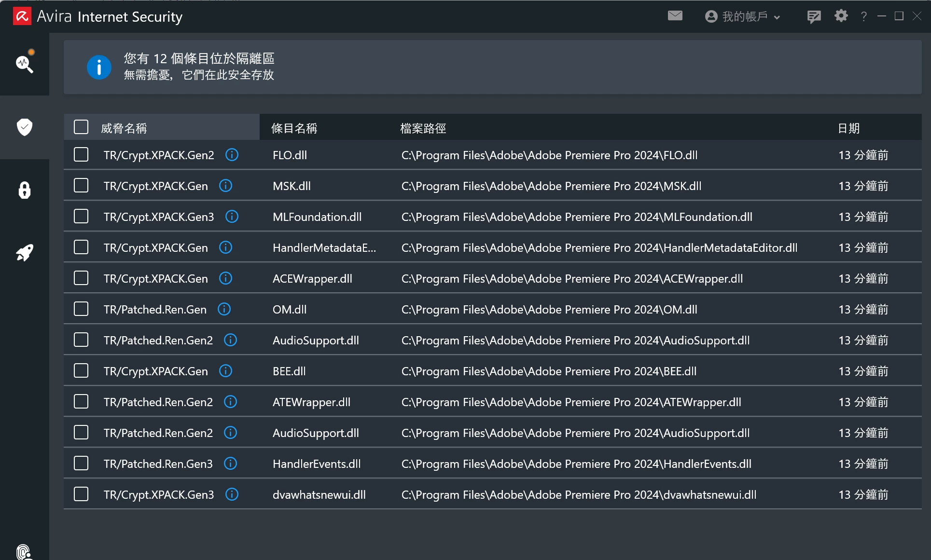Click the help question mark icon
The width and height of the screenshot is (931, 560).
pos(863,17)
